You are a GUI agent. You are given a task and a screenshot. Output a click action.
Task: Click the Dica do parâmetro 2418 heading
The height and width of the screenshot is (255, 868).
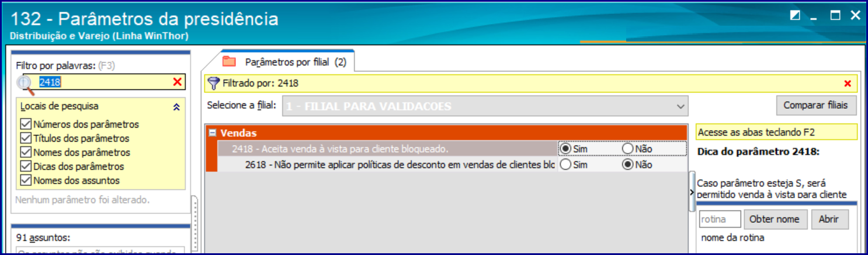759,151
